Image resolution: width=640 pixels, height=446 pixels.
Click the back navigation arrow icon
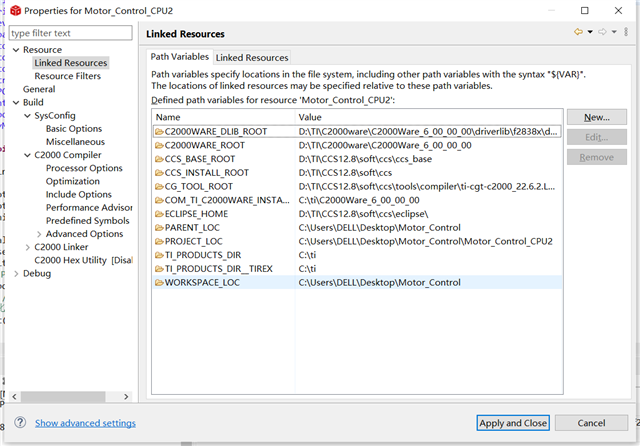click(578, 33)
